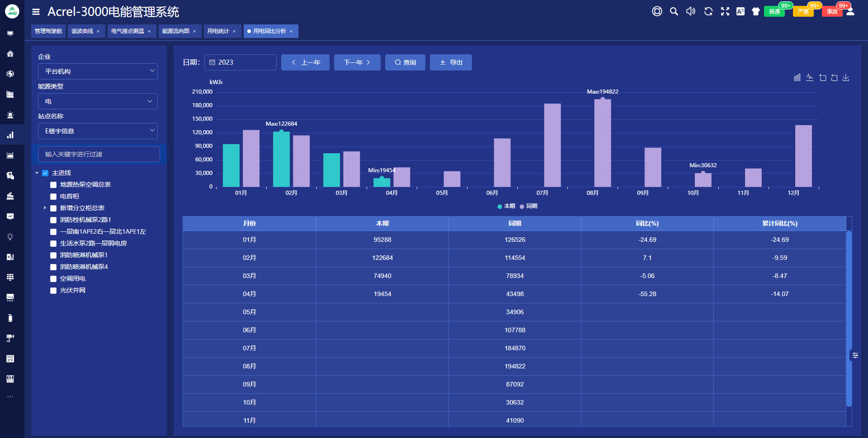Click the 上一年 previous year button
This screenshot has width=868, height=438.
[x=305, y=62]
